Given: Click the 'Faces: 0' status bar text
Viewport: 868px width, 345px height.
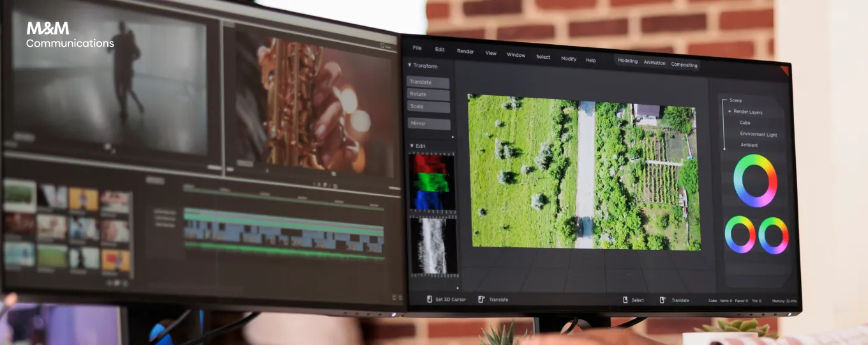Looking at the screenshot, I should (x=741, y=301).
